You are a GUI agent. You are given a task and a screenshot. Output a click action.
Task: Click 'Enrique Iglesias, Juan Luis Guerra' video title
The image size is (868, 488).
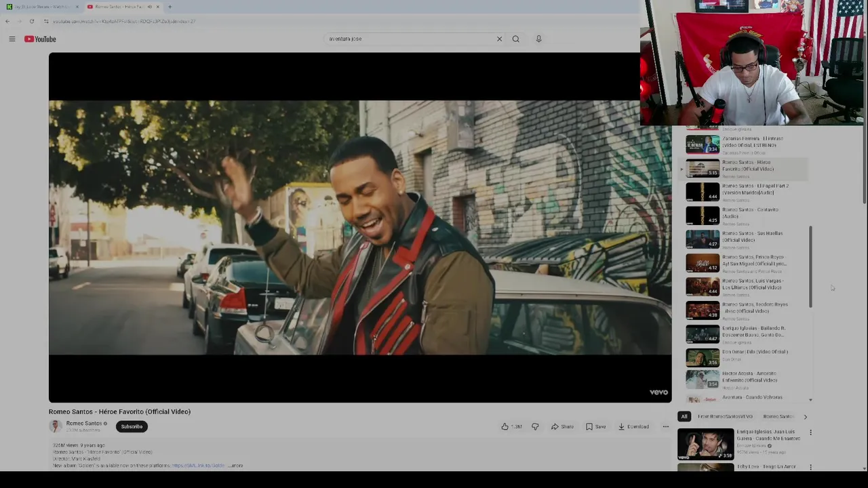768,435
